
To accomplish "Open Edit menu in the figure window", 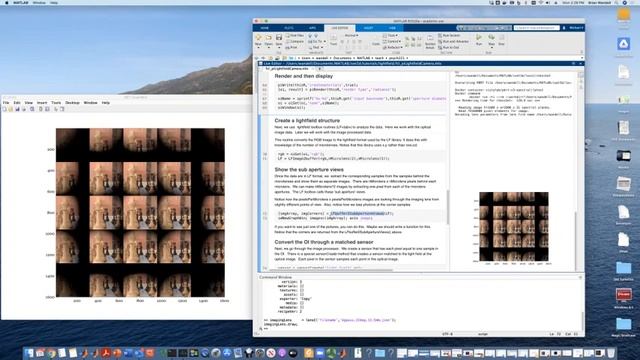I will (x=17, y=103).
